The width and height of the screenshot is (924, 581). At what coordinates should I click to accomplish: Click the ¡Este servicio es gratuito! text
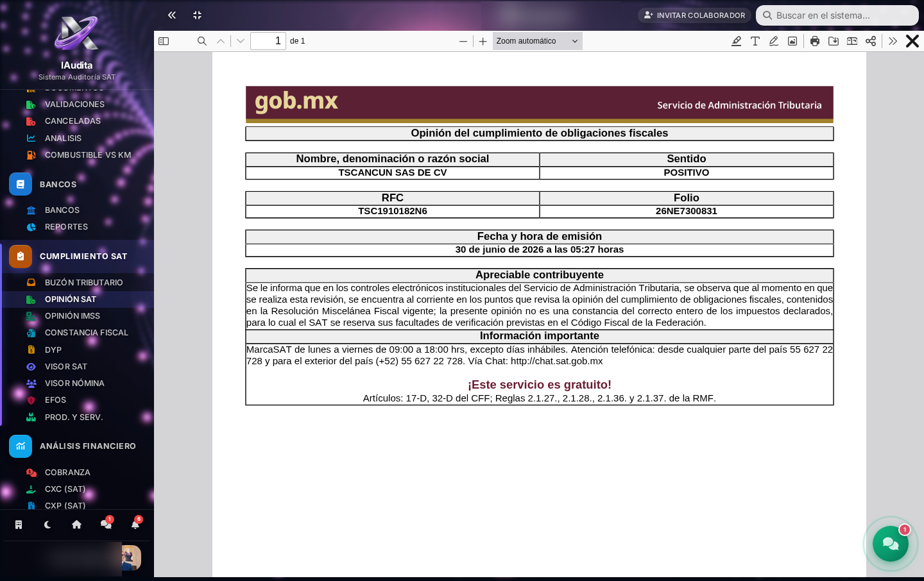[540, 385]
